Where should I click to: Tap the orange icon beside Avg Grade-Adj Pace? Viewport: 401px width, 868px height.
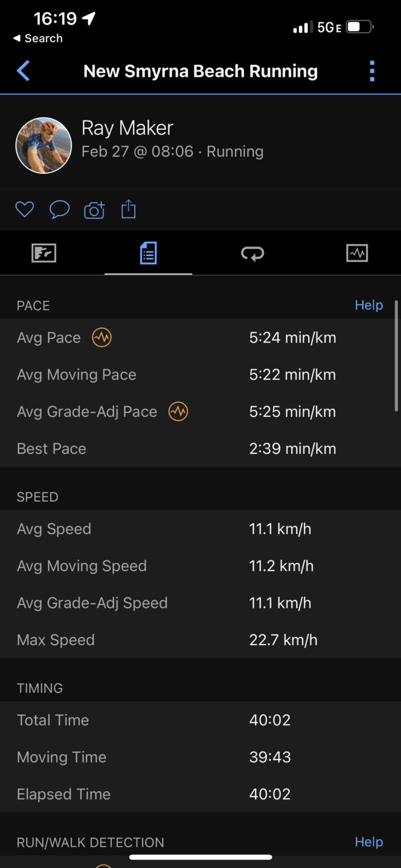(x=178, y=412)
